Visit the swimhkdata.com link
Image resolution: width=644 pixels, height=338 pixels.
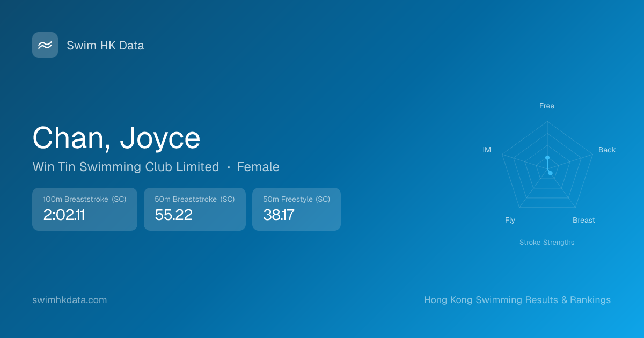(x=70, y=300)
